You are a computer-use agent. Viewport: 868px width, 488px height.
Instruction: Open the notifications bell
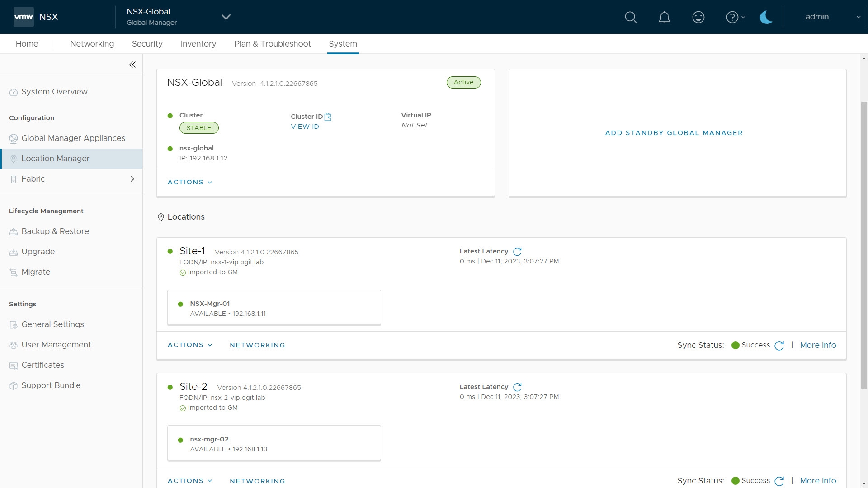tap(664, 17)
